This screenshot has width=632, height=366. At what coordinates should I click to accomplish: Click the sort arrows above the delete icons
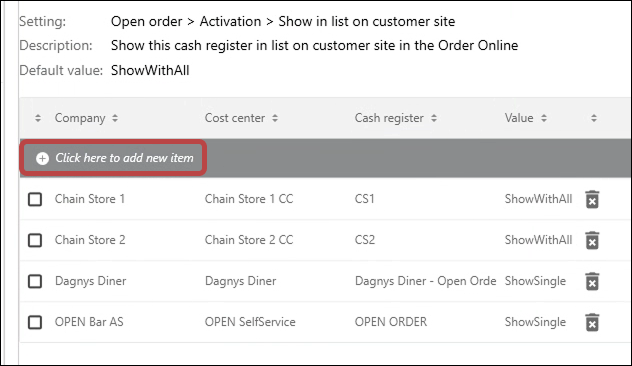(594, 118)
